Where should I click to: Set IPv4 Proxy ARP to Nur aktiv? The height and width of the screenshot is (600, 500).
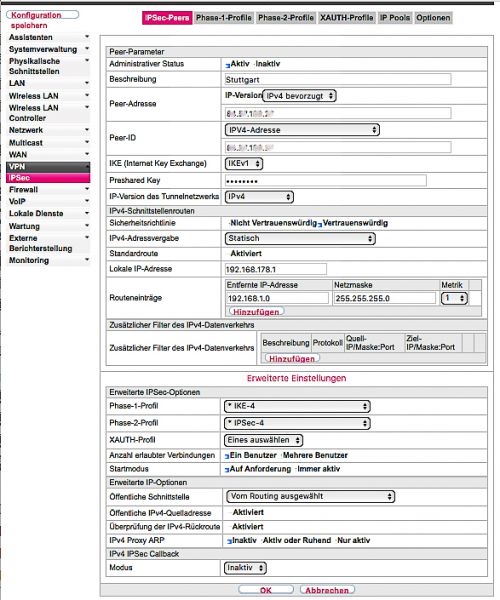click(x=336, y=540)
